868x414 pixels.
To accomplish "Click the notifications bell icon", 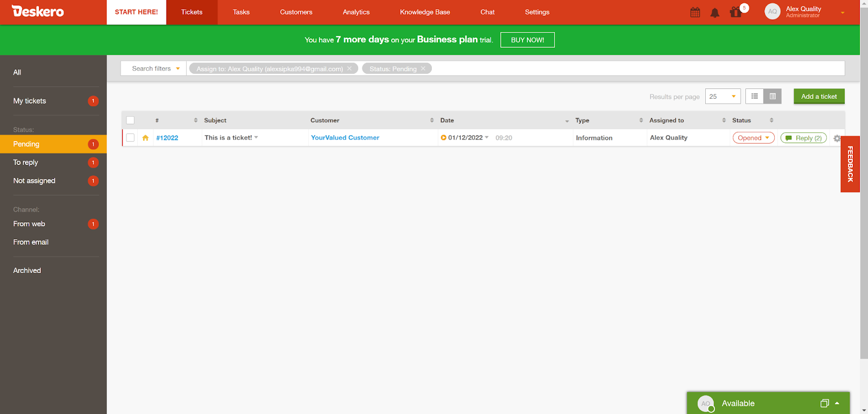I will pyautogui.click(x=715, y=12).
